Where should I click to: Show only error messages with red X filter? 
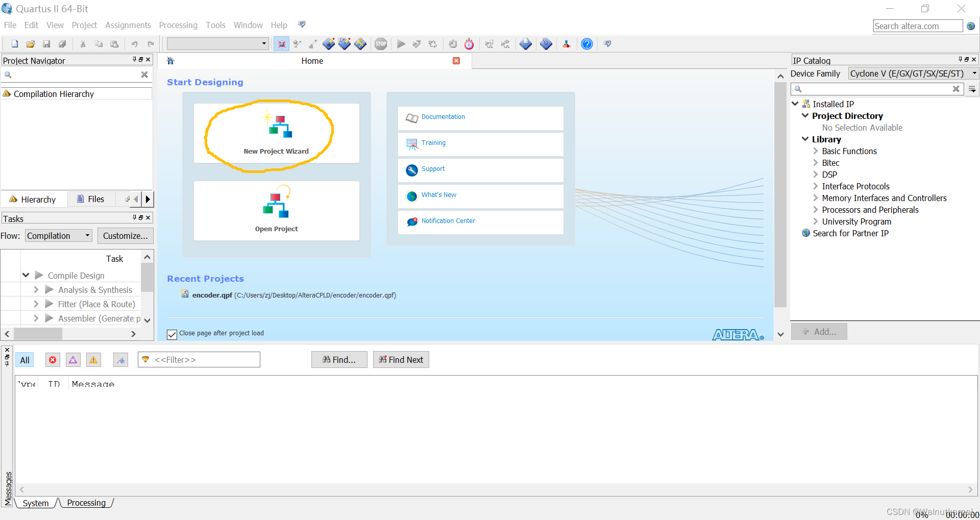coord(53,360)
